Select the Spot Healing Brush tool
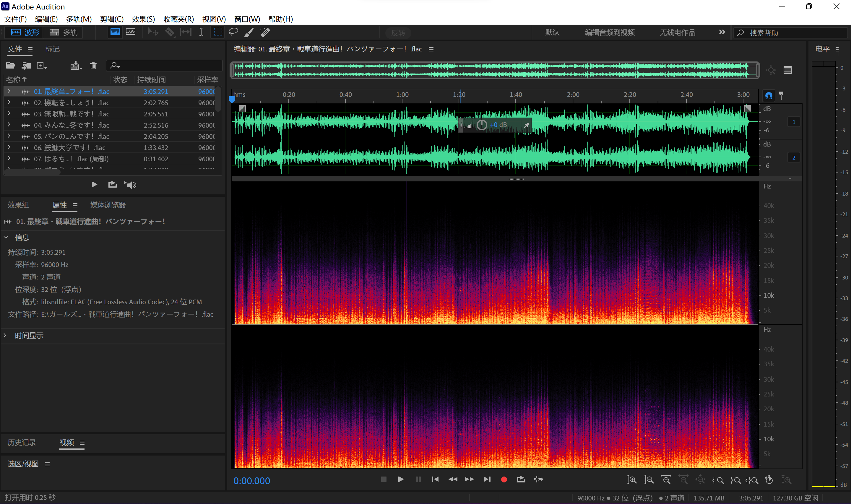The height and width of the screenshot is (504, 851). point(265,32)
